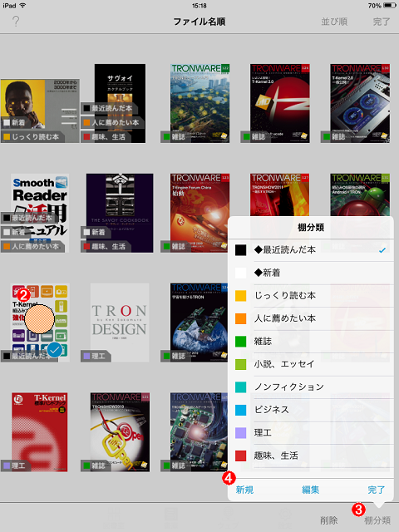Select the 小説、エッセイ category row
Screen dimensions: 399x532
(310, 364)
